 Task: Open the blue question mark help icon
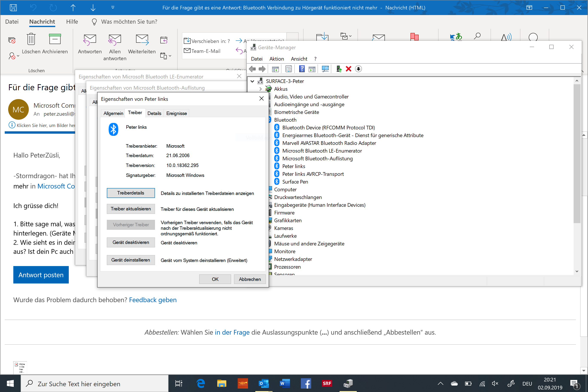(x=302, y=69)
